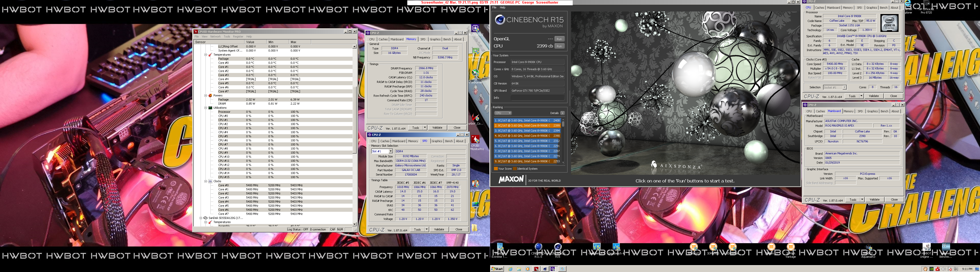Switch to CPU-Z taskbar button

[553, 269]
